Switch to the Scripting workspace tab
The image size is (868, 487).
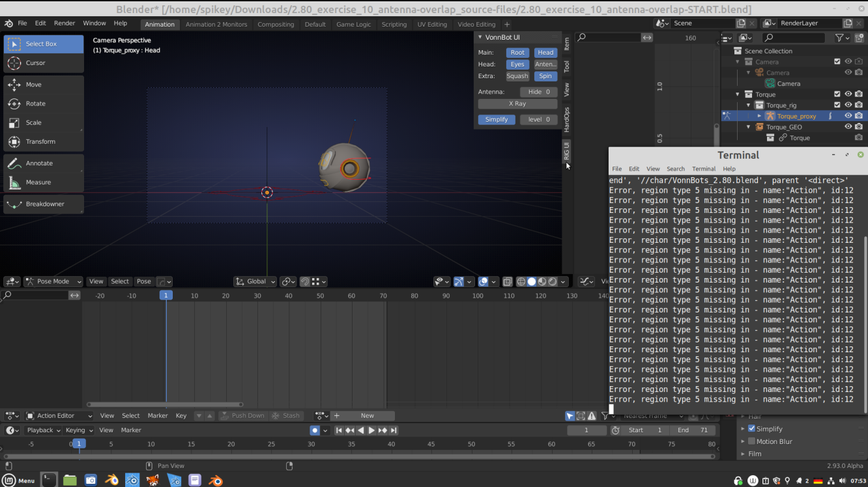(x=394, y=23)
